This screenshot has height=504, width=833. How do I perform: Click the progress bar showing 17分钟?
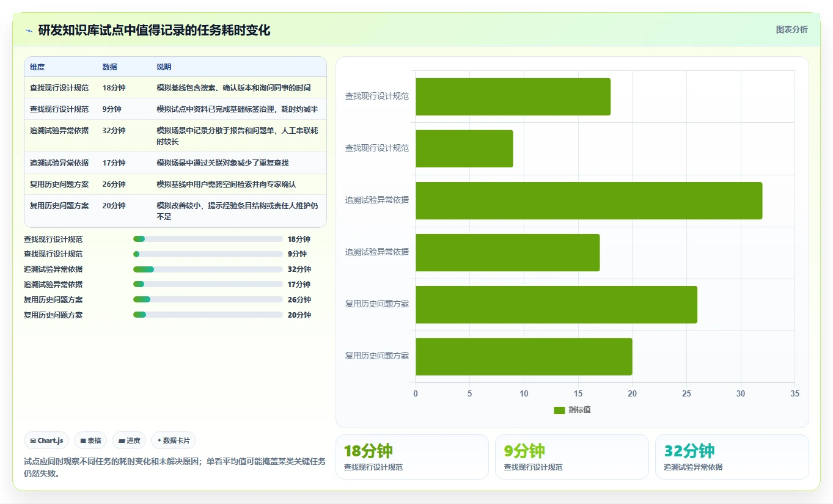(208, 285)
